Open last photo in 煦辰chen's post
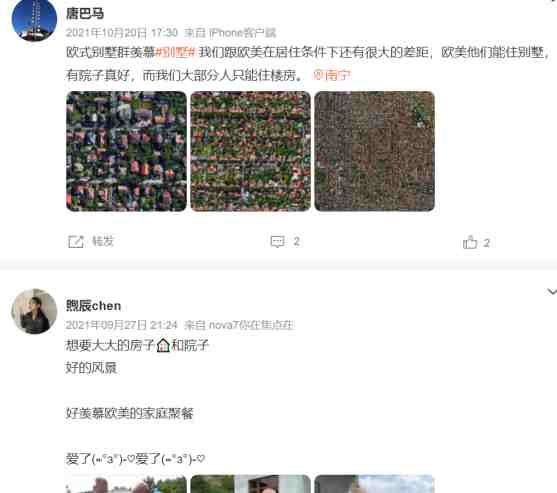The height and width of the screenshot is (493, 557). [x=374, y=484]
